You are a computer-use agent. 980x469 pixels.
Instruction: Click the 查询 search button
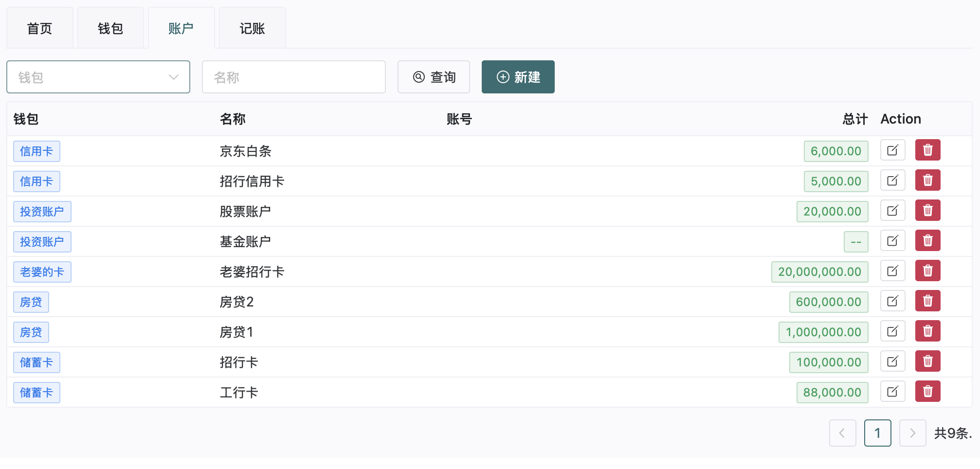tap(434, 77)
